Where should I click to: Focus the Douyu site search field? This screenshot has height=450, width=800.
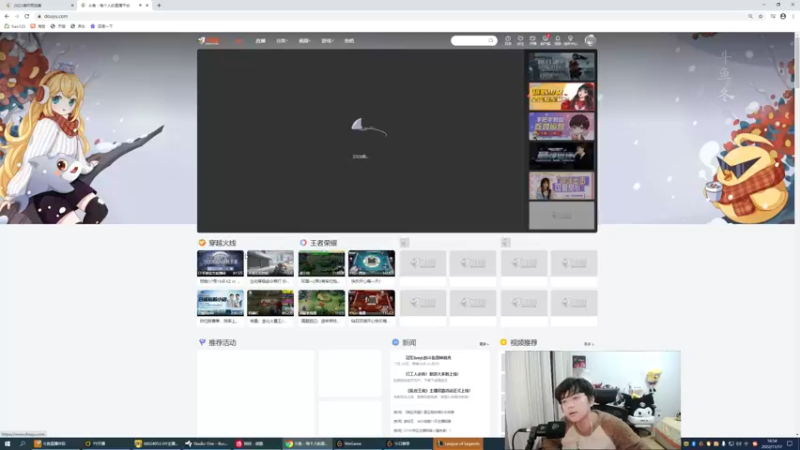[x=473, y=40]
